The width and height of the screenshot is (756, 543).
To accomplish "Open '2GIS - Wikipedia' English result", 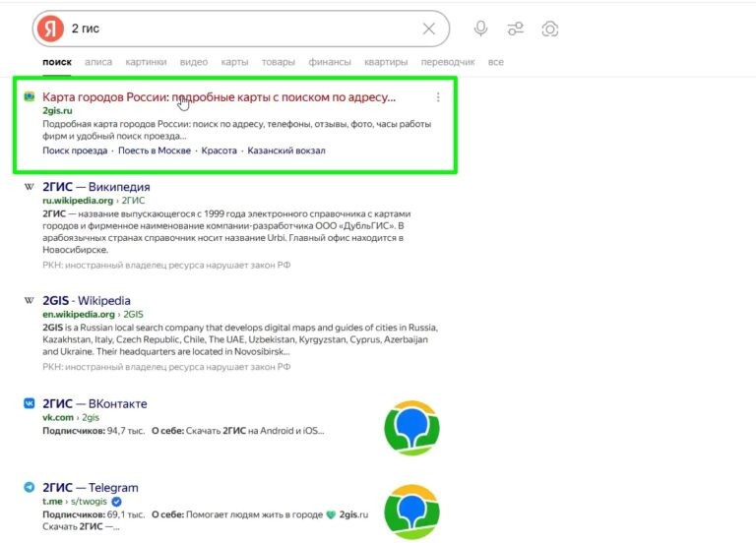I will pyautogui.click(x=87, y=300).
